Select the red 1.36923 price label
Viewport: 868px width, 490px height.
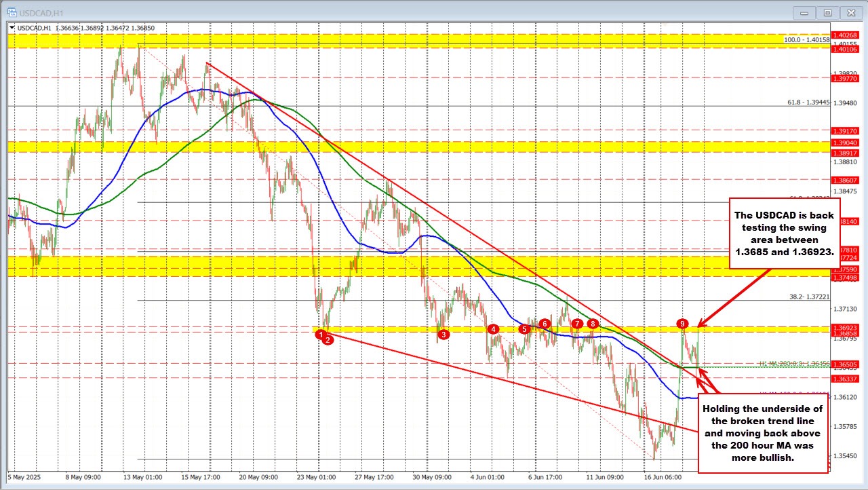point(845,327)
